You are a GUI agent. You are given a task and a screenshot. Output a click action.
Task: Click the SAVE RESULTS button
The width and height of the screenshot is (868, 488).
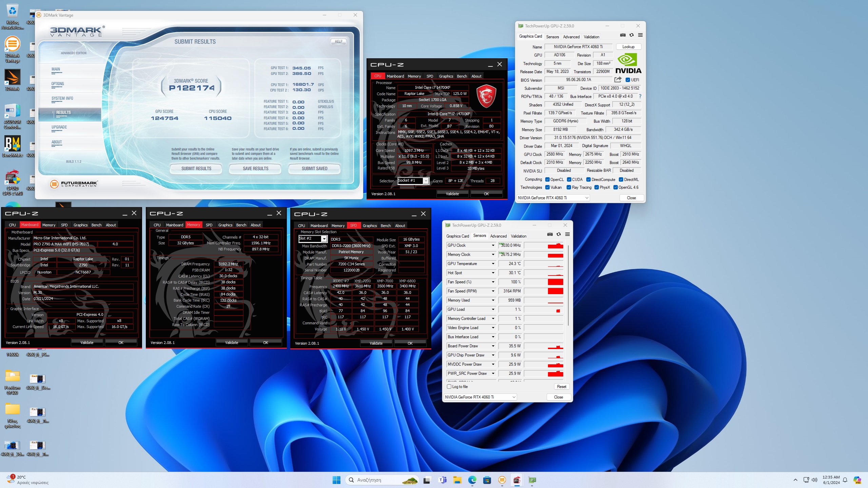click(256, 169)
